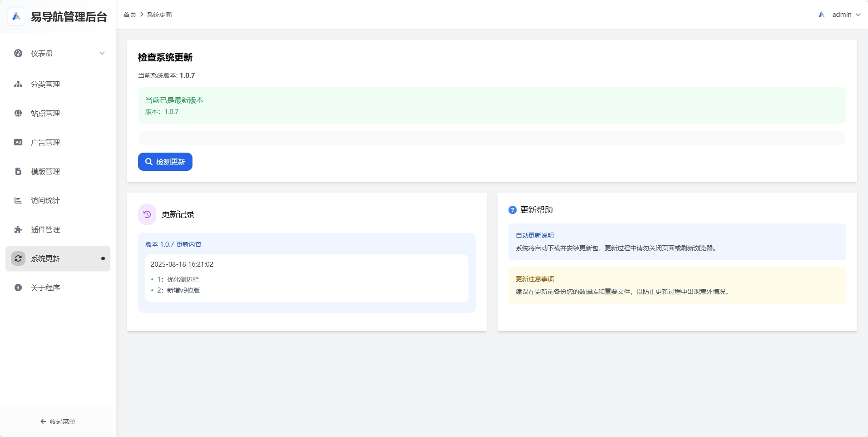868x437 pixels.
Task: Open the admin user dropdown
Action: 840,15
